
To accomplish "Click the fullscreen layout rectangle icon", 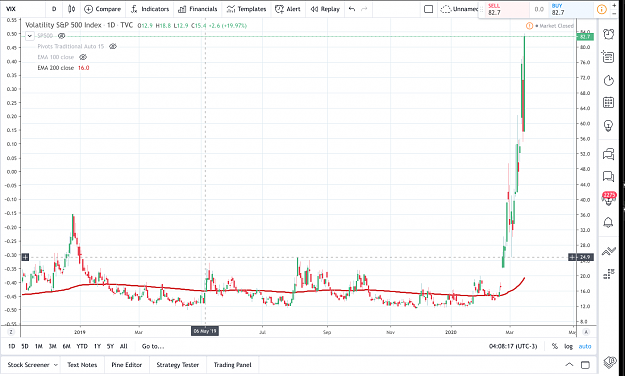I will pyautogui.click(x=428, y=9).
